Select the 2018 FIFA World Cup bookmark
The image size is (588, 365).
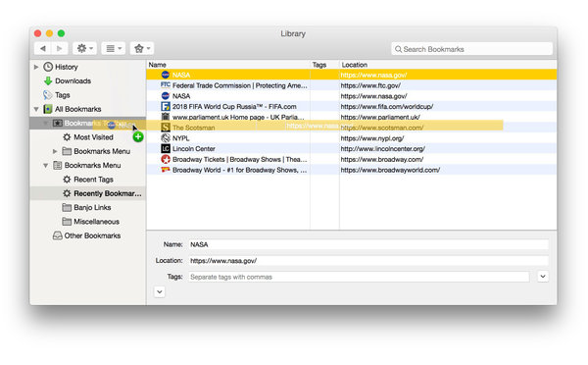352,107
